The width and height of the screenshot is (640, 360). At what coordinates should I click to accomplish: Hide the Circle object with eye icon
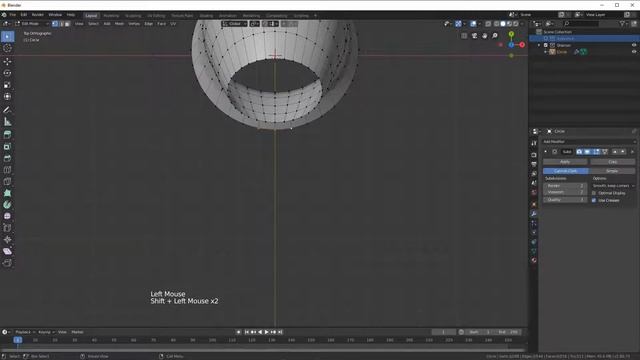tap(634, 52)
